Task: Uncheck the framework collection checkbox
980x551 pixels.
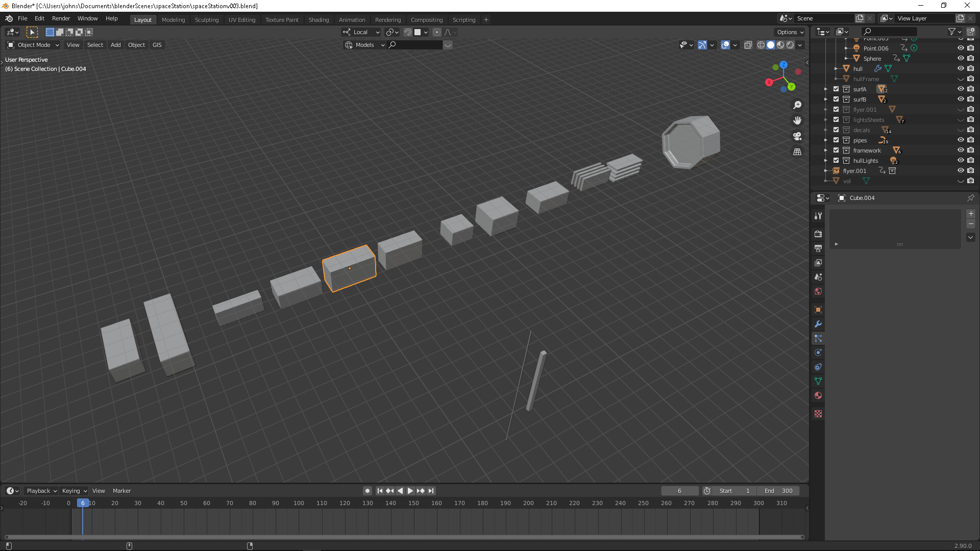Action: (836, 150)
